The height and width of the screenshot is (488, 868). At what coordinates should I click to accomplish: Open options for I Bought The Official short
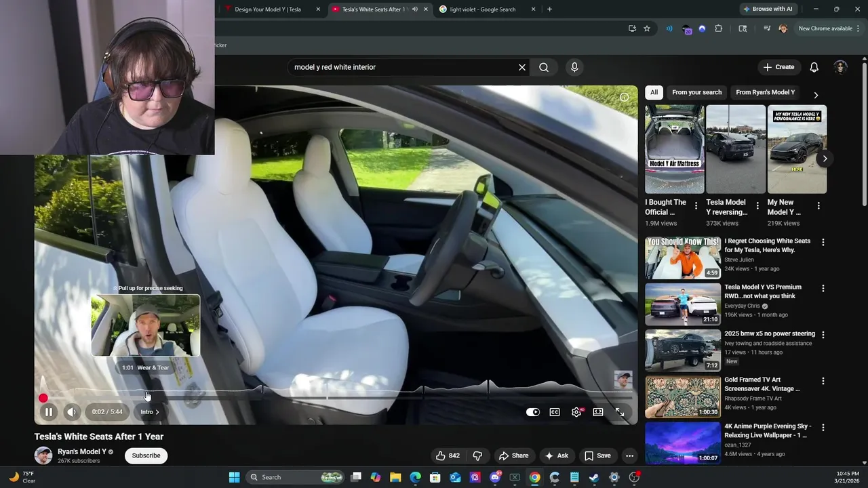click(696, 205)
